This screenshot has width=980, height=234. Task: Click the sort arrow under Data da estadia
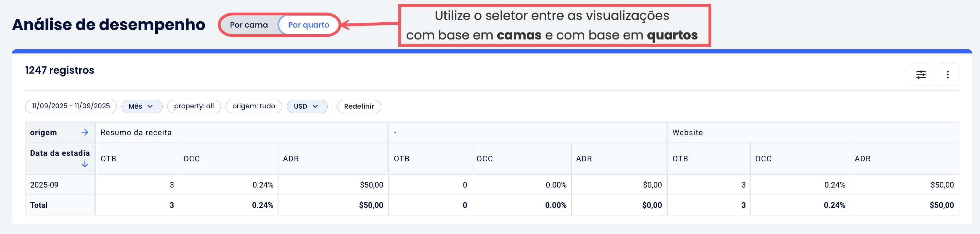click(x=84, y=164)
